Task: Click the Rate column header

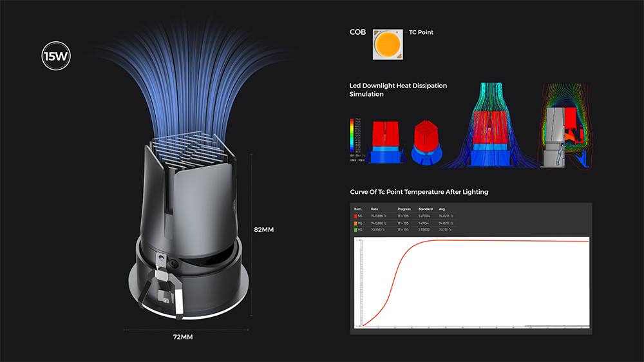Action: 375,209
